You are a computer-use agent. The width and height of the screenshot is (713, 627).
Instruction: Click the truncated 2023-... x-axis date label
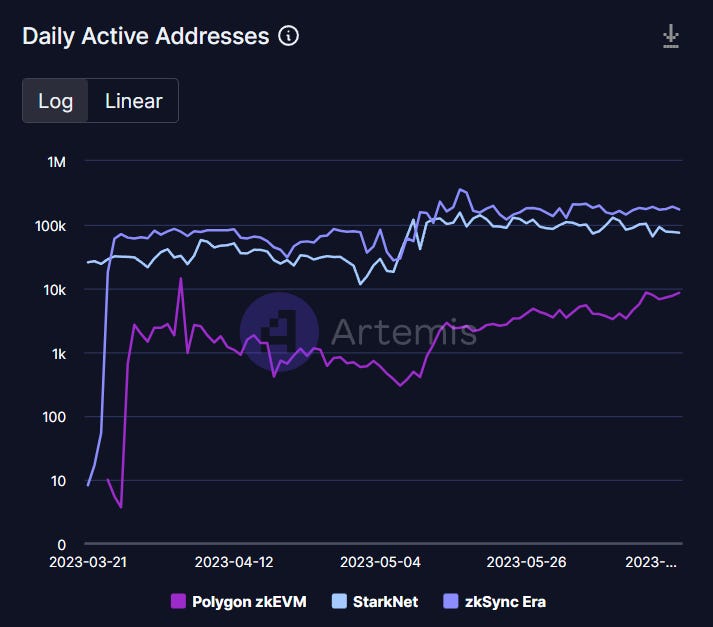point(651,562)
